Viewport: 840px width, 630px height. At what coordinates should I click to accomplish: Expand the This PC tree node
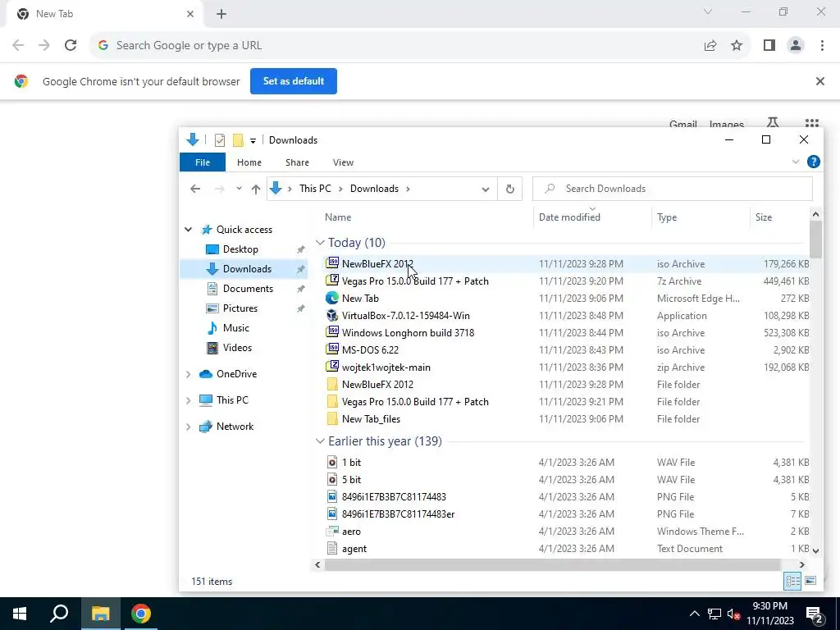pyautogui.click(x=188, y=400)
